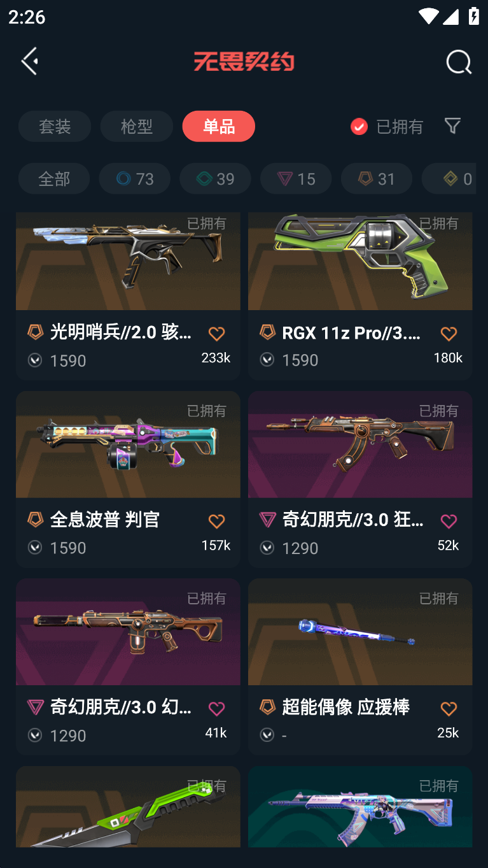Image resolution: width=488 pixels, height=868 pixels.
Task: Favorite the 光明哨兵//2.0 skin heart
Action: point(216,334)
